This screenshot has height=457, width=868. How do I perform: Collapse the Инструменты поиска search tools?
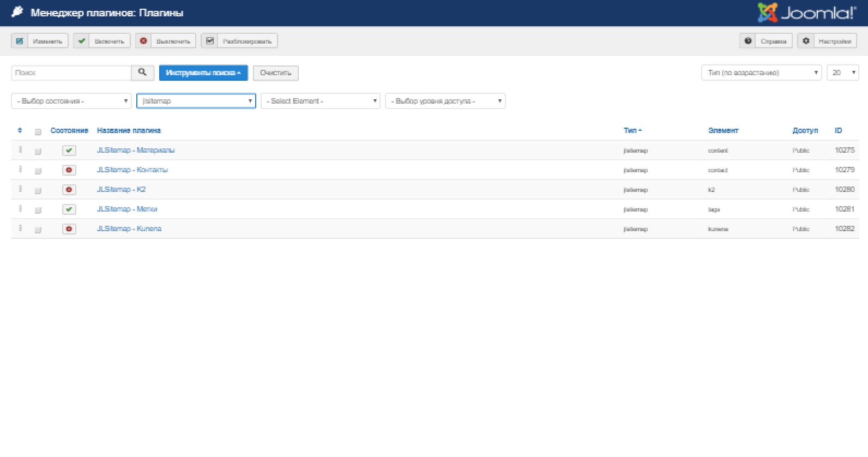(x=203, y=73)
